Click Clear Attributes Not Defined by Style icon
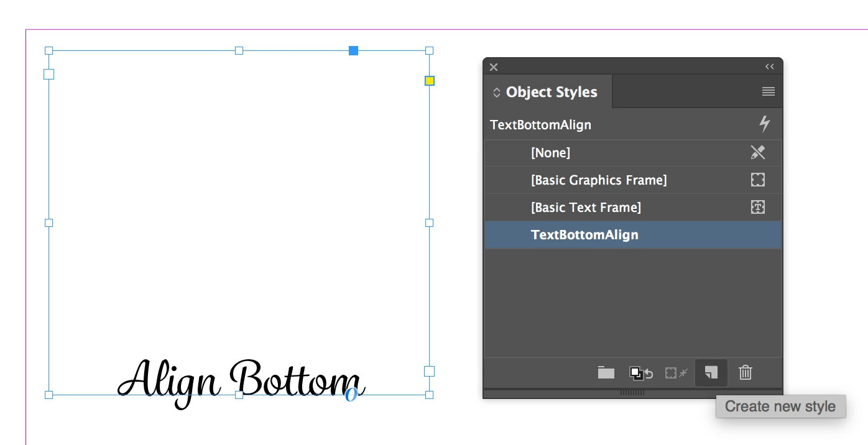 coord(676,373)
